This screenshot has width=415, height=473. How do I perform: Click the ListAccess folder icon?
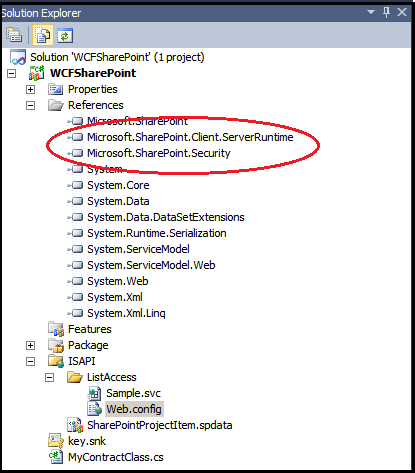tap(75, 377)
